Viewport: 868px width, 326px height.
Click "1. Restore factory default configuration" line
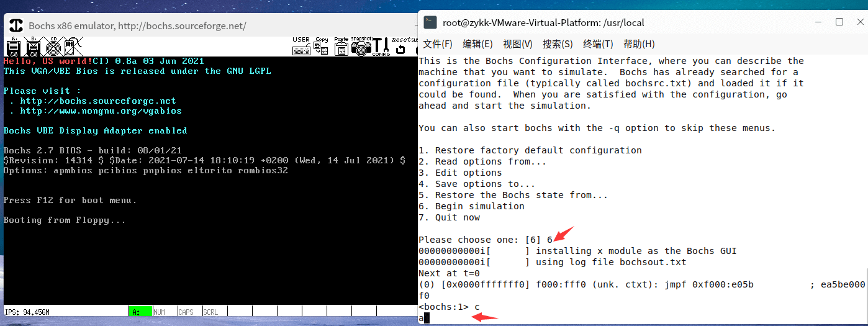click(530, 150)
